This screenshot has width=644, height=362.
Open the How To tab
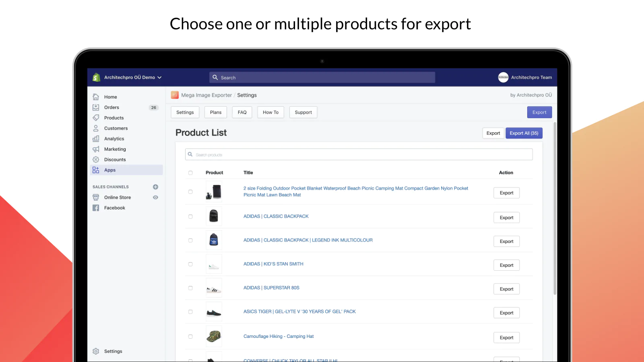tap(270, 112)
